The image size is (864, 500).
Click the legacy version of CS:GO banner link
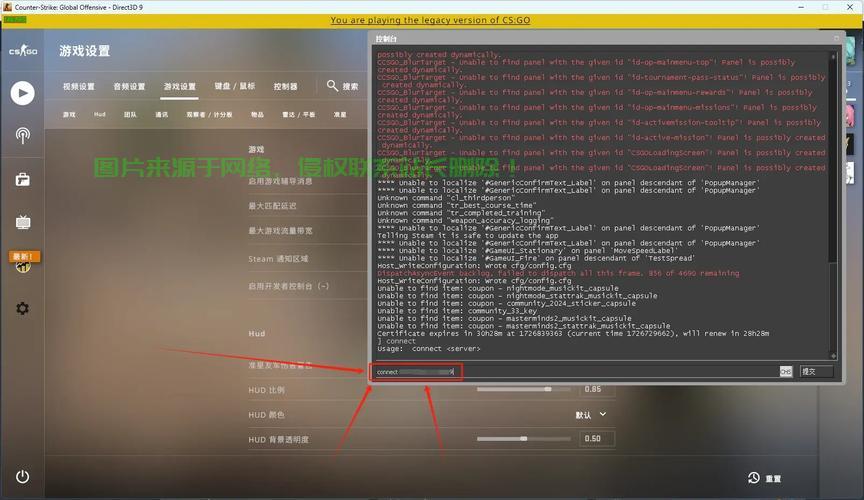point(430,20)
